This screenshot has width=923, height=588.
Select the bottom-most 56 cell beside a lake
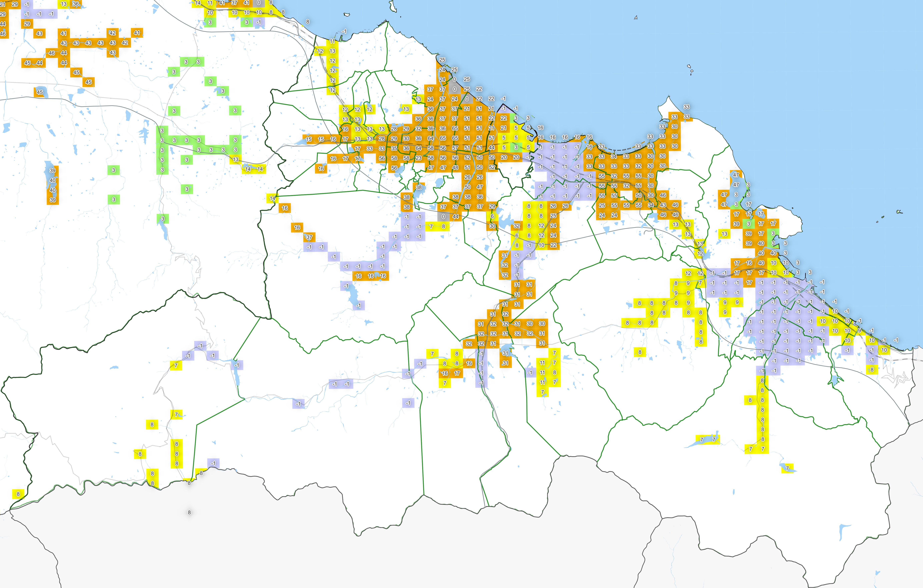point(394,168)
